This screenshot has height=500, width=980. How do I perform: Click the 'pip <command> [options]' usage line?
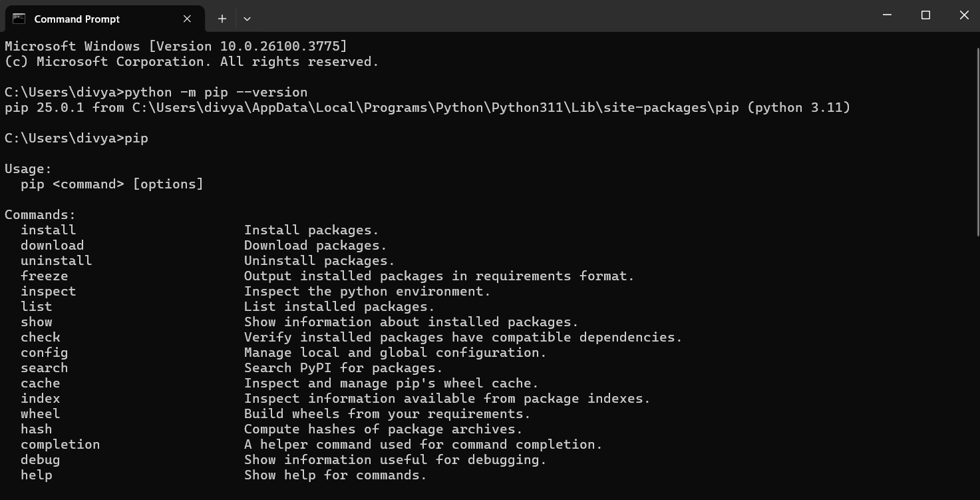[112, 184]
